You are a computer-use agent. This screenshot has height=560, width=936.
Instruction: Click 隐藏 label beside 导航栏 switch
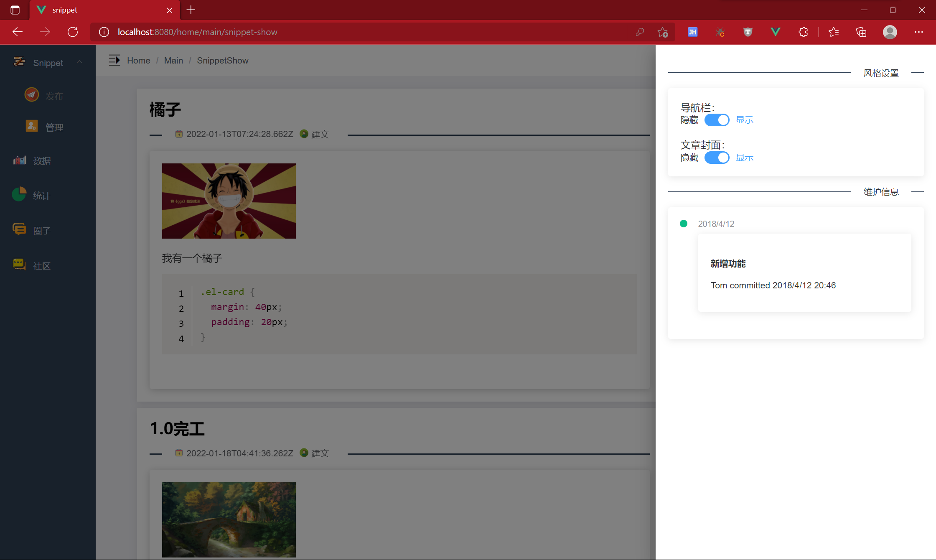click(x=689, y=120)
